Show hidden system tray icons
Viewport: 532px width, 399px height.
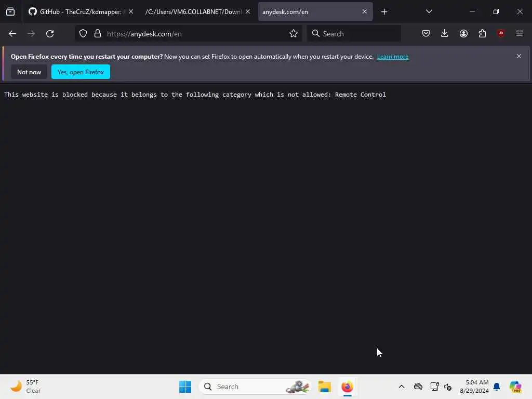pyautogui.click(x=402, y=387)
